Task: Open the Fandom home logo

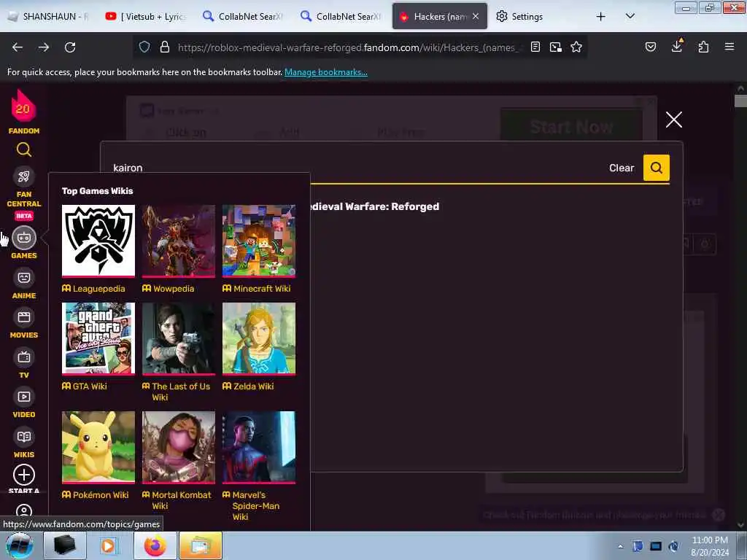Action: (23, 112)
